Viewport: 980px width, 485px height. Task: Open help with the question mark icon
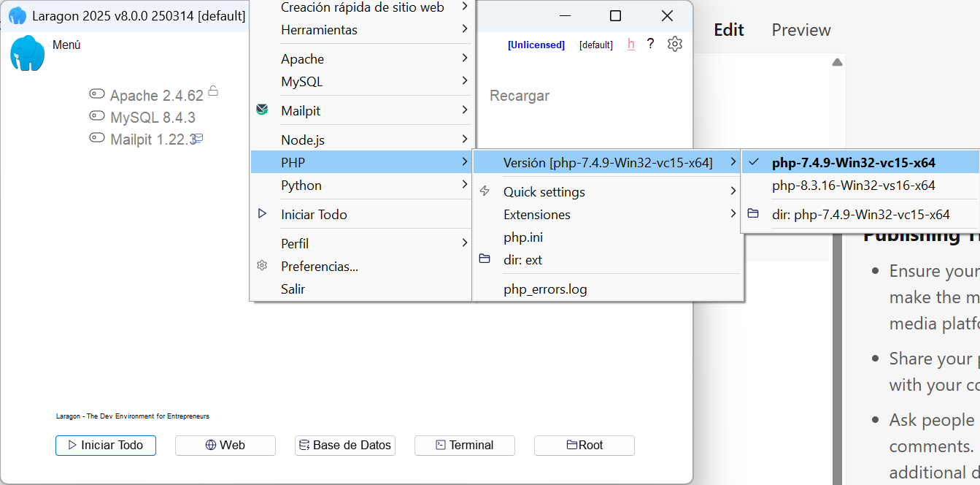[x=650, y=44]
